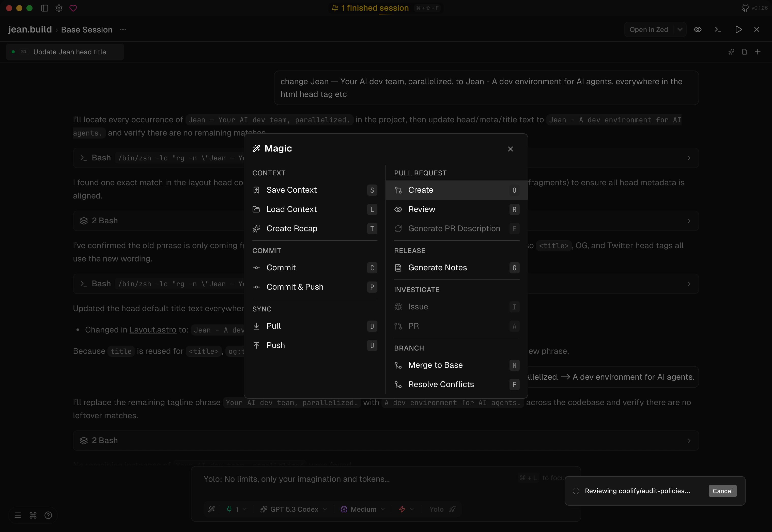This screenshot has height=532, width=772.
Task: Click the heart icon in the title bar
Action: pyautogui.click(x=73, y=8)
